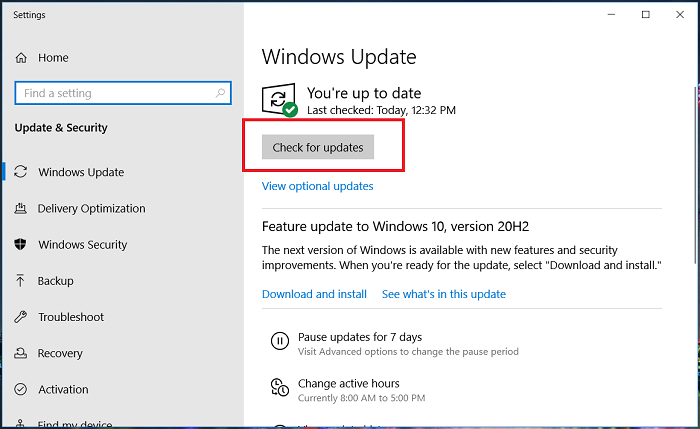The image size is (700, 429).
Task: Click the Download and install link
Action: tap(314, 294)
